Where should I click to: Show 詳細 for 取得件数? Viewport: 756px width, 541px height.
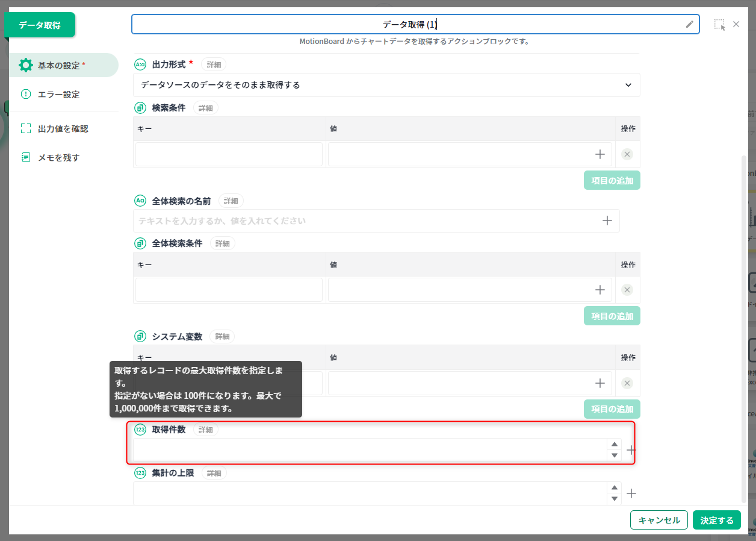(206, 430)
